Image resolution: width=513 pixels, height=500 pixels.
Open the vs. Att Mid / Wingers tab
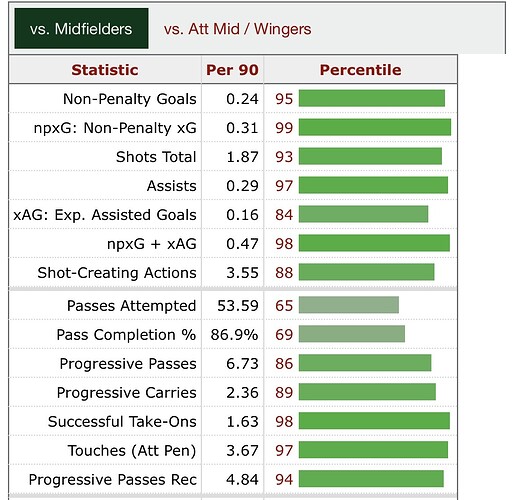237,29
